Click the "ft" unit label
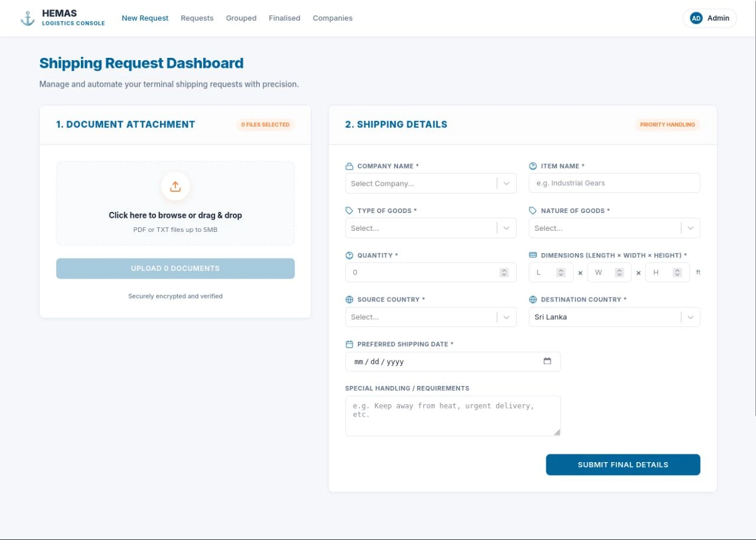 (x=698, y=273)
